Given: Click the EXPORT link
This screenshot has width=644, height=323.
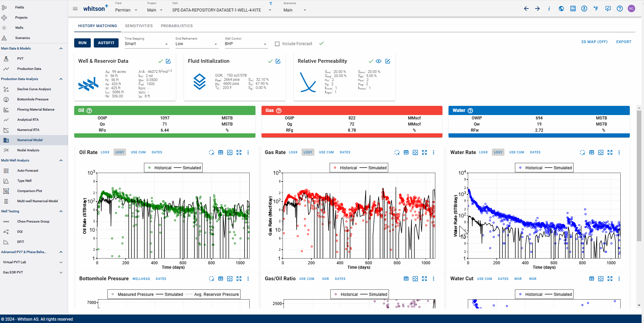Looking at the screenshot, I should click(x=624, y=42).
